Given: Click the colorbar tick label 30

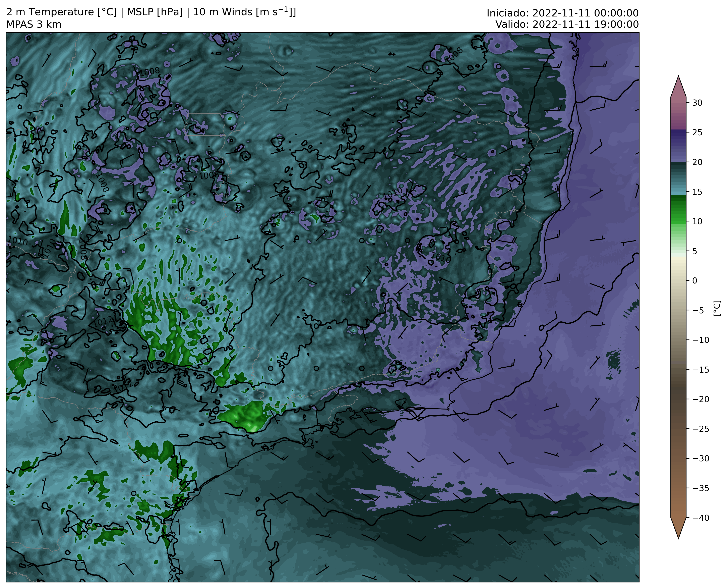Looking at the screenshot, I should pos(697,103).
